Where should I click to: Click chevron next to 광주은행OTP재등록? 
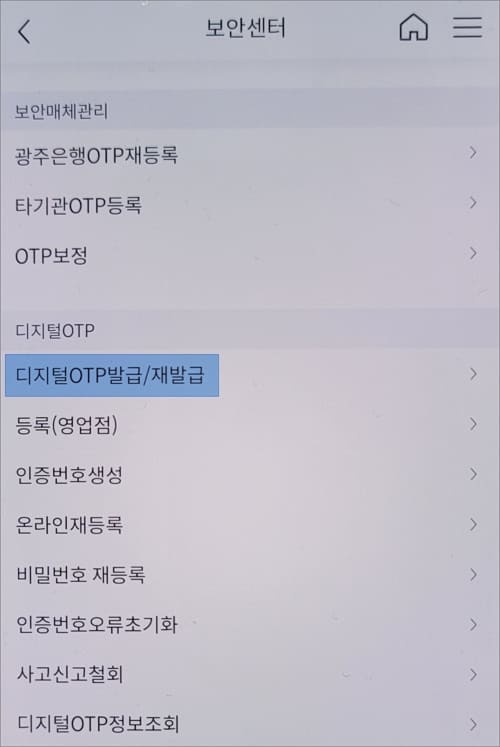[472, 152]
